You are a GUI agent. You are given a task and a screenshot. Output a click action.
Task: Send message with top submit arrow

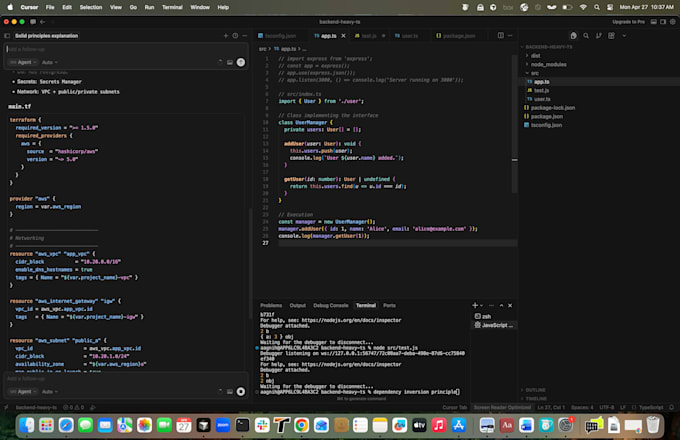tap(241, 62)
